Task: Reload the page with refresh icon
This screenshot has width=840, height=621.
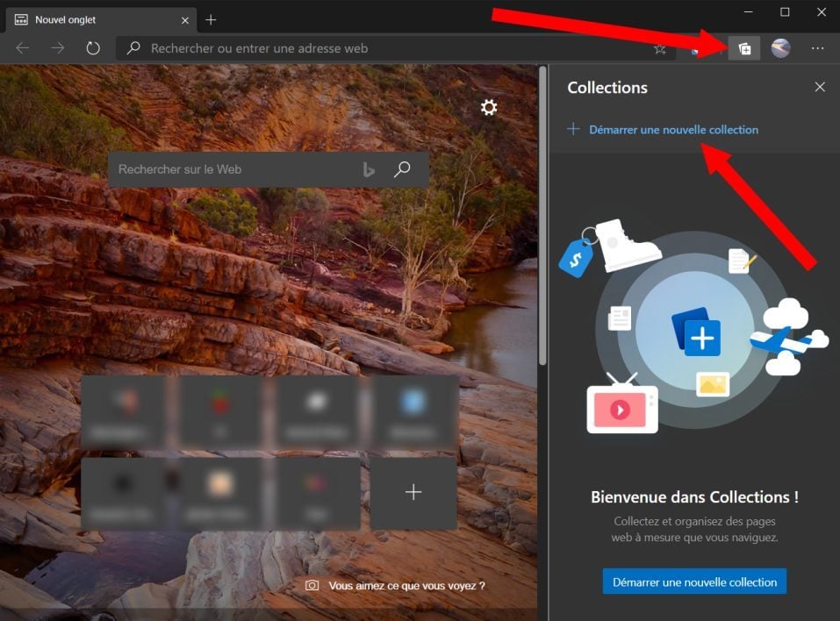Action: click(x=93, y=48)
